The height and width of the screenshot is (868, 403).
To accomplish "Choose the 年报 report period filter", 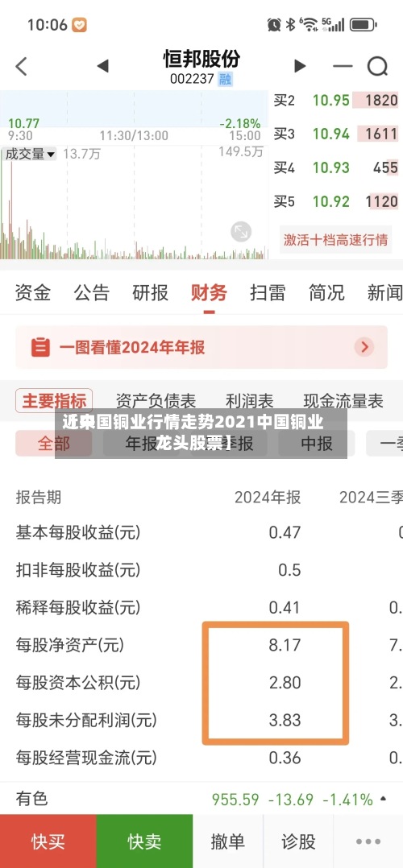I will (142, 443).
